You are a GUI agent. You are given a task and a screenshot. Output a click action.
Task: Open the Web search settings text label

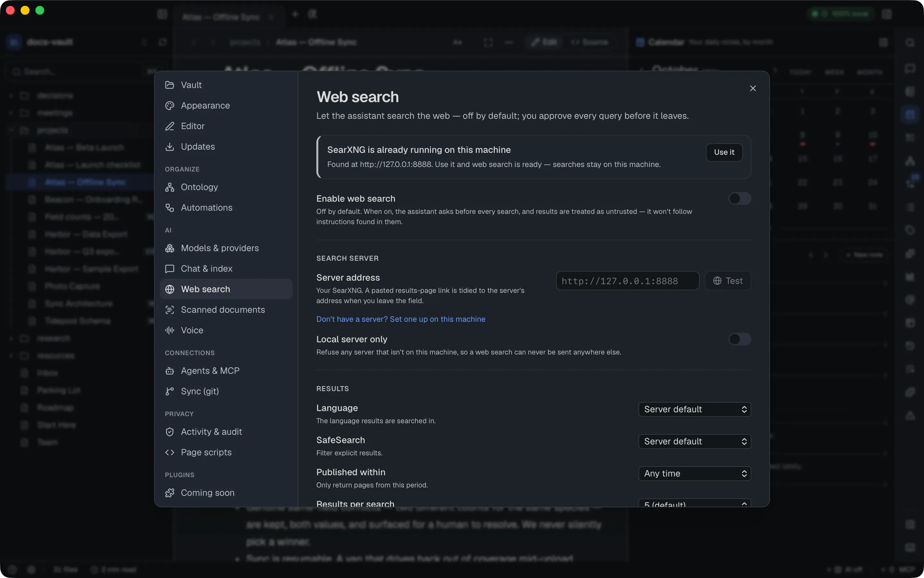(205, 289)
